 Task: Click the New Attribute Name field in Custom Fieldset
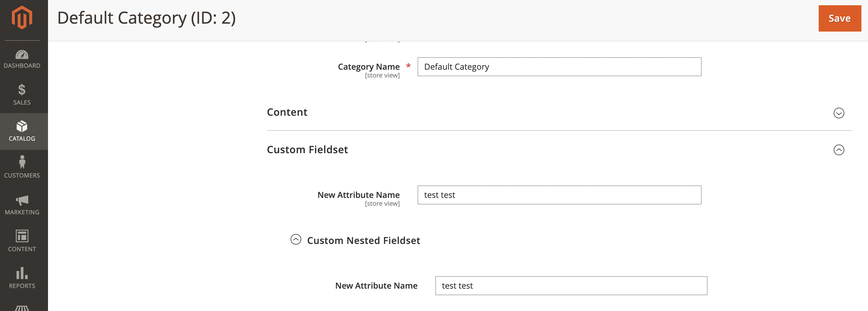click(x=559, y=195)
